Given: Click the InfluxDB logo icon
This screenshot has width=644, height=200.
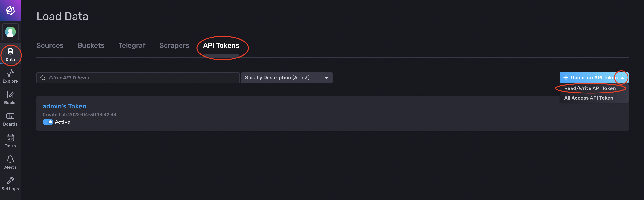Looking at the screenshot, I should (x=10, y=11).
